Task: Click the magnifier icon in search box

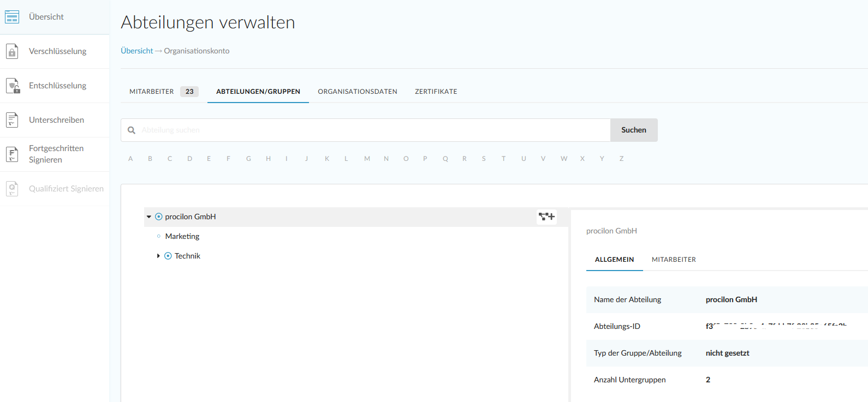Action: pyautogui.click(x=132, y=130)
